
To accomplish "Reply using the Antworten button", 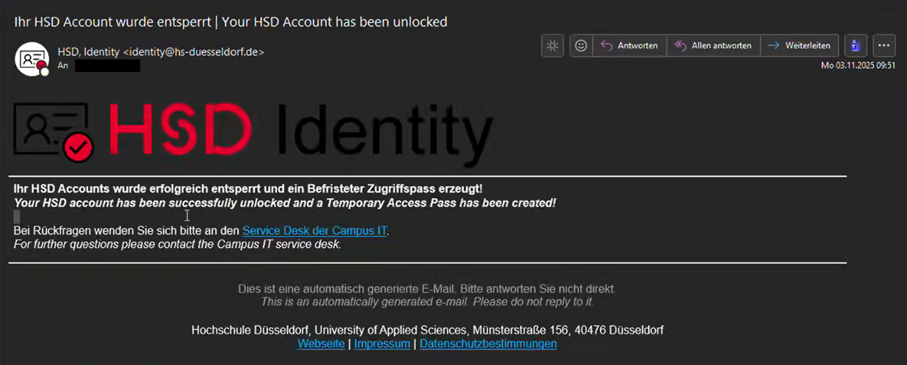I will point(629,46).
